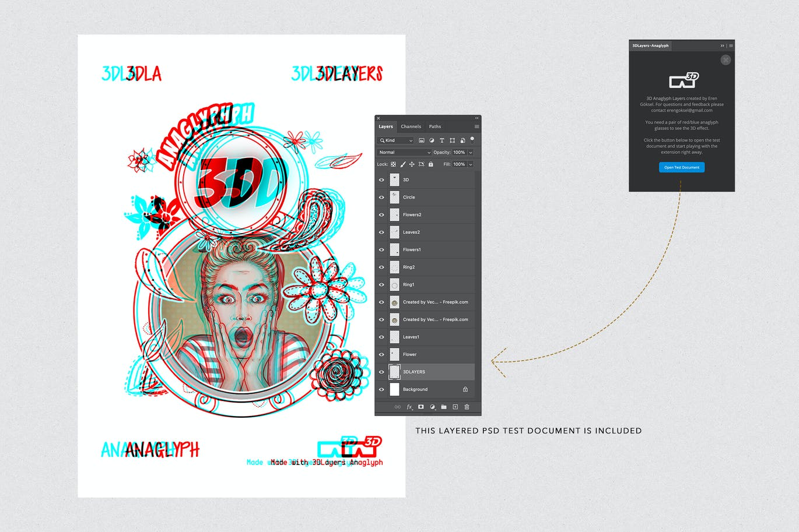The image size is (799, 532).
Task: Click the Delete Layer trash icon
Action: click(467, 407)
